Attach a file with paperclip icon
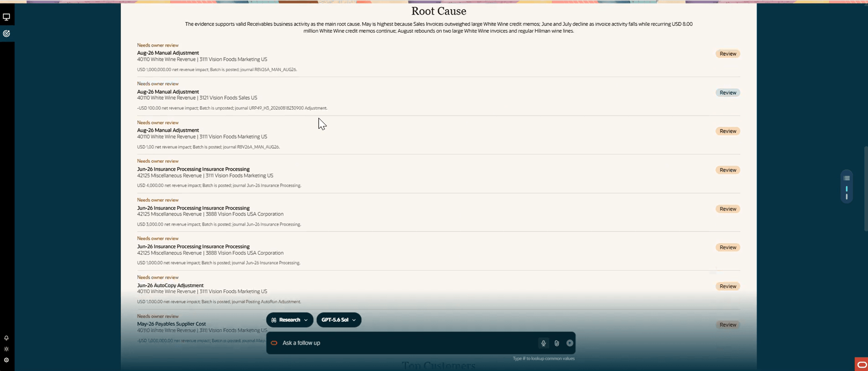This screenshot has height=371, width=868. tap(556, 343)
